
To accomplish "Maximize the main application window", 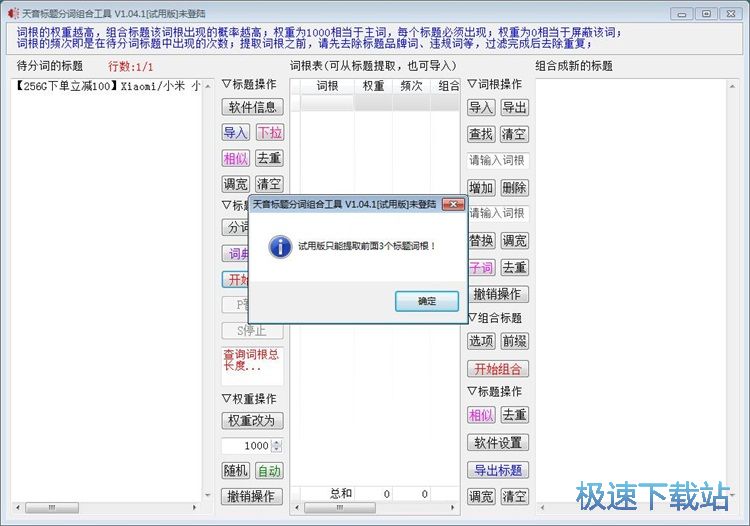I will click(706, 14).
